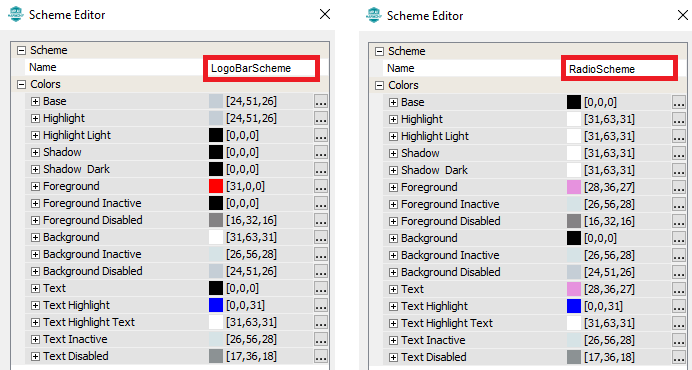
Task: Select the Text Inactive row label in LogoBarScheme
Action: [x=75, y=340]
